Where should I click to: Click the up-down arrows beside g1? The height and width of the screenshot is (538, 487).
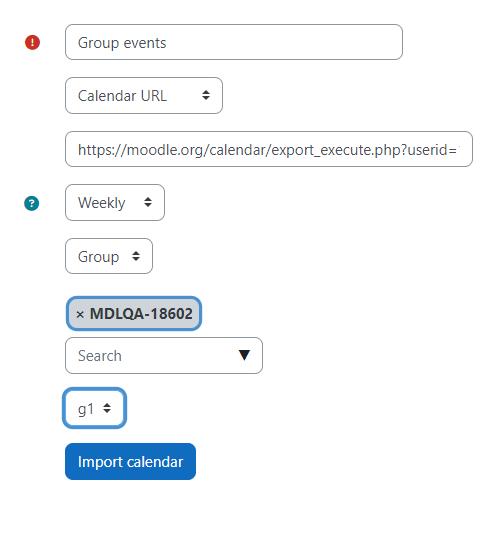point(107,408)
